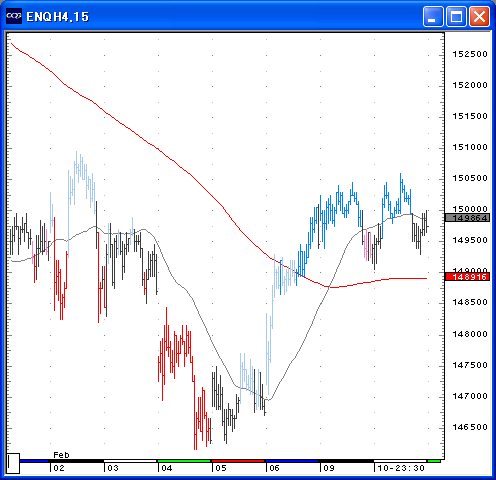Click the ENQH4,15 window title text
Image resolution: width=496 pixels, height=480 pixels.
[58, 17]
